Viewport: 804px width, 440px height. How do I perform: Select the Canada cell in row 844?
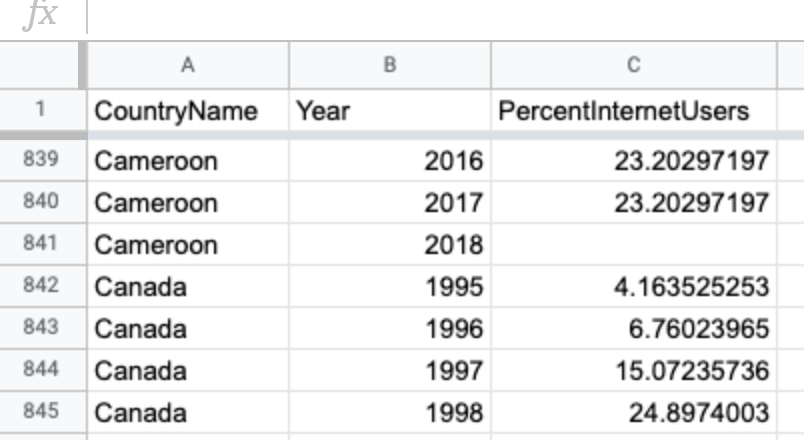click(x=188, y=370)
